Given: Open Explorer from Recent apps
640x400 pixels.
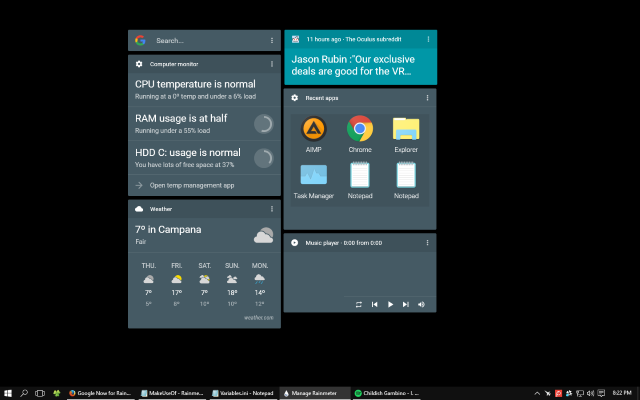Looking at the screenshot, I should coord(406,134).
